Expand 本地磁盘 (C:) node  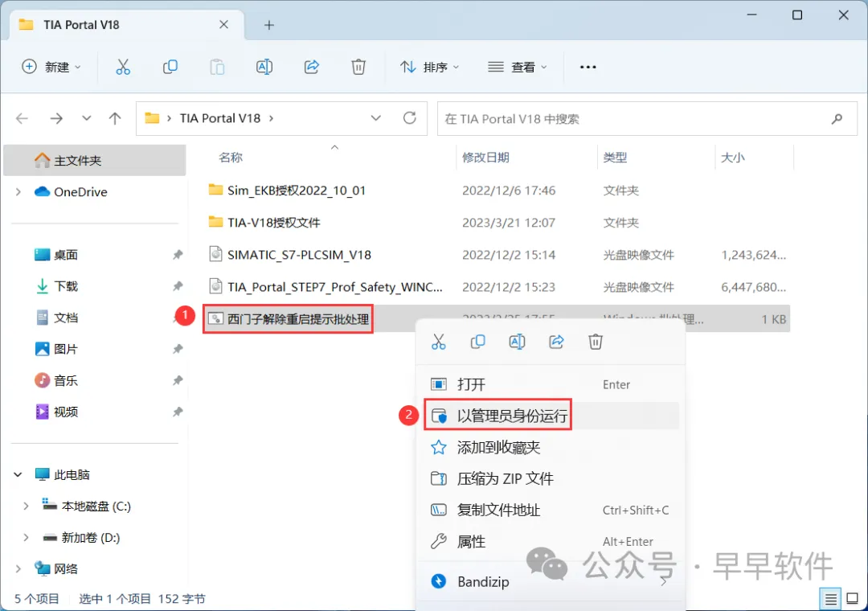click(26, 506)
